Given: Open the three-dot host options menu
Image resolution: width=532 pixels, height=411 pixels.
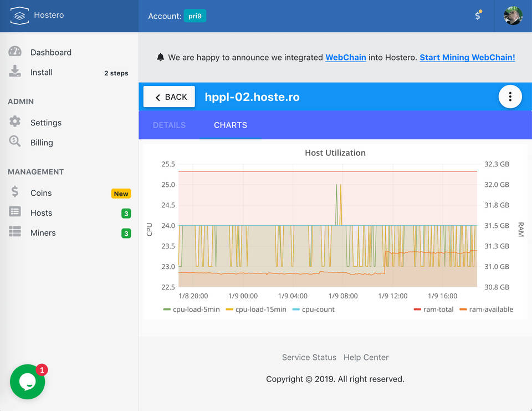Looking at the screenshot, I should click(x=510, y=97).
